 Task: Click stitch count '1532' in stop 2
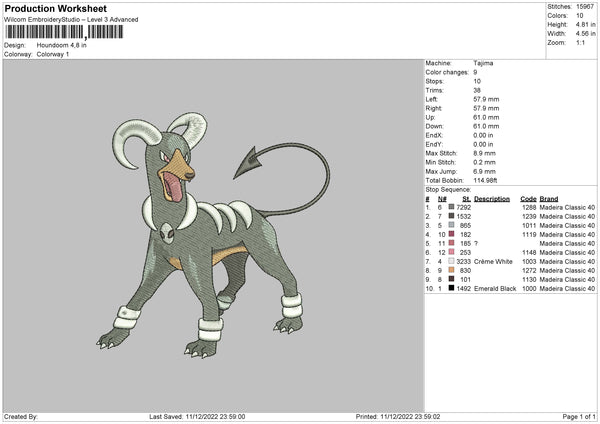464,217
